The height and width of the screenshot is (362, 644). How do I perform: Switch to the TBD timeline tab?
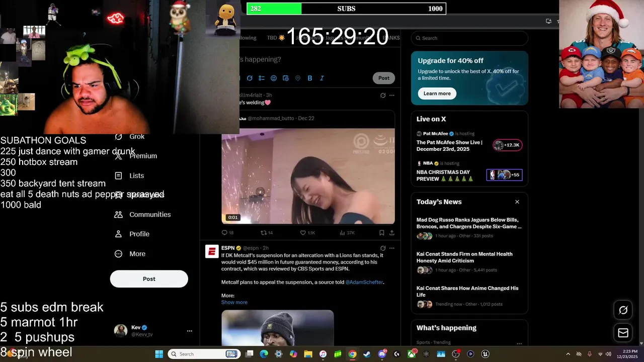pyautogui.click(x=276, y=38)
